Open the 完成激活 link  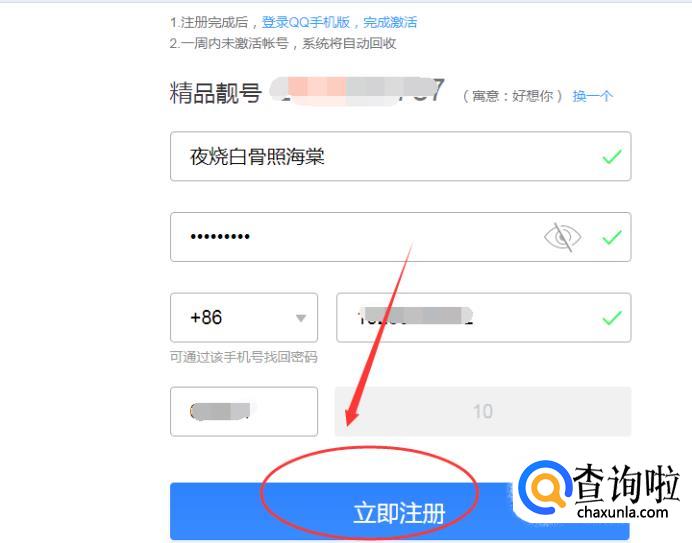coord(390,23)
